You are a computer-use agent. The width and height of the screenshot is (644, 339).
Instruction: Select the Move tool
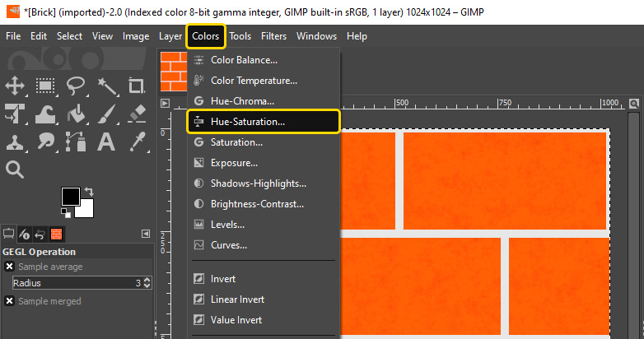click(x=15, y=86)
